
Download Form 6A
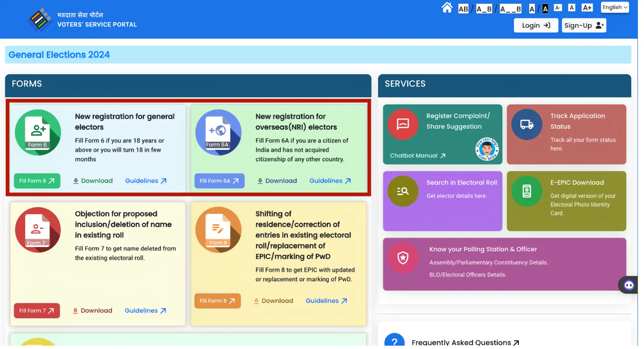pos(277,181)
